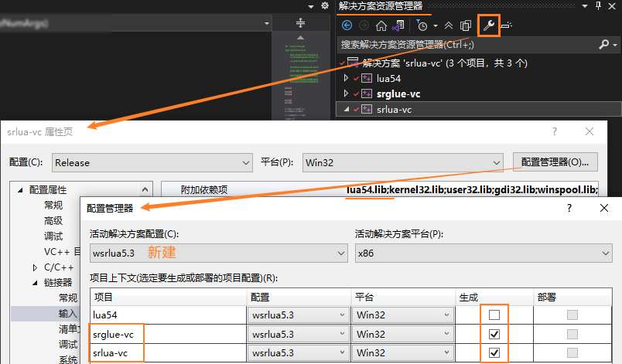Screen dimensions: 622x364
Task: Click deploy checkbox for srglue-vc row
Action: [572, 335]
